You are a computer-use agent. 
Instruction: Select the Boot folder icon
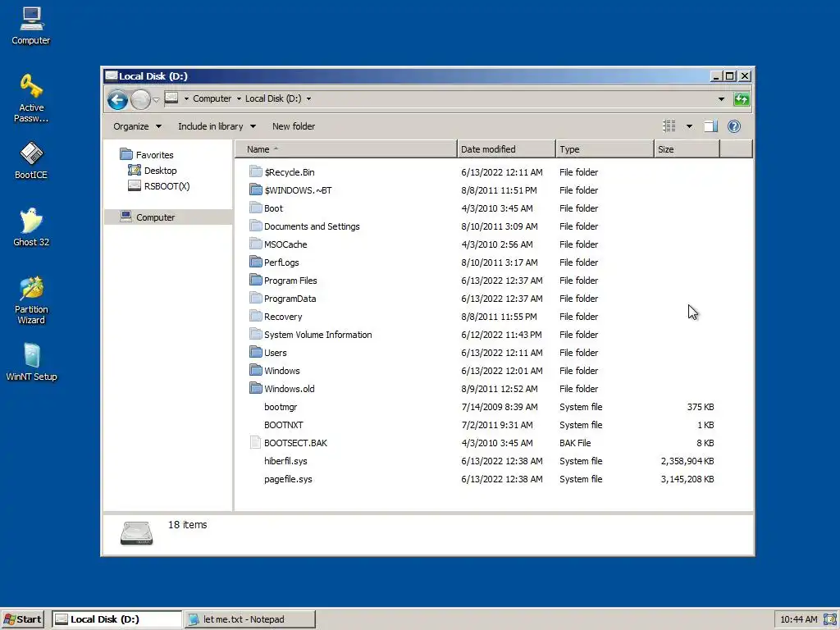pos(256,208)
